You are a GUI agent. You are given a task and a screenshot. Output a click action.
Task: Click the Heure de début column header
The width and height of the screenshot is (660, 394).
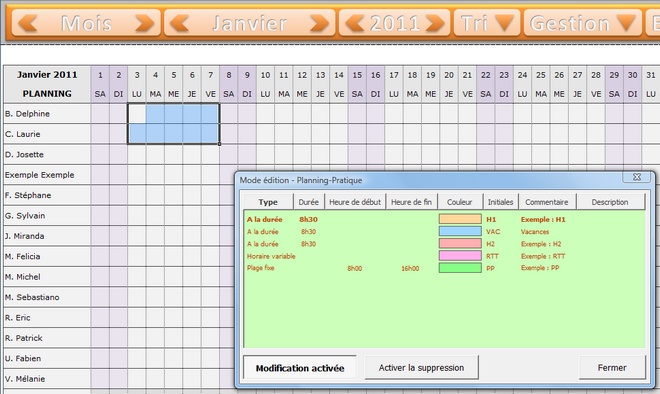355,202
